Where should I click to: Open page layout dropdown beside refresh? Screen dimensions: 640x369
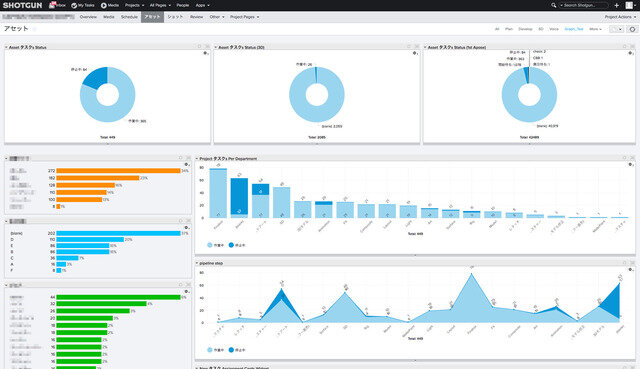tap(616, 29)
